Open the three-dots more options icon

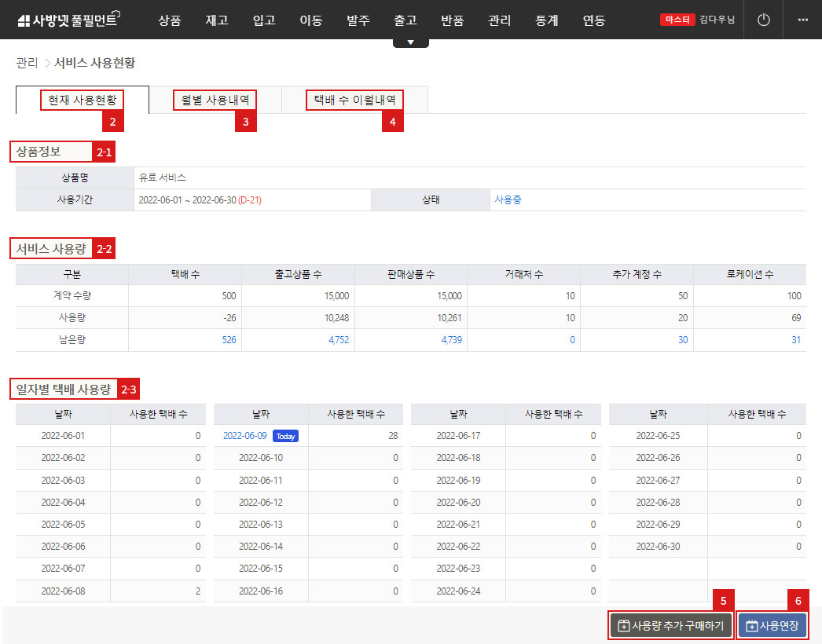(x=802, y=20)
